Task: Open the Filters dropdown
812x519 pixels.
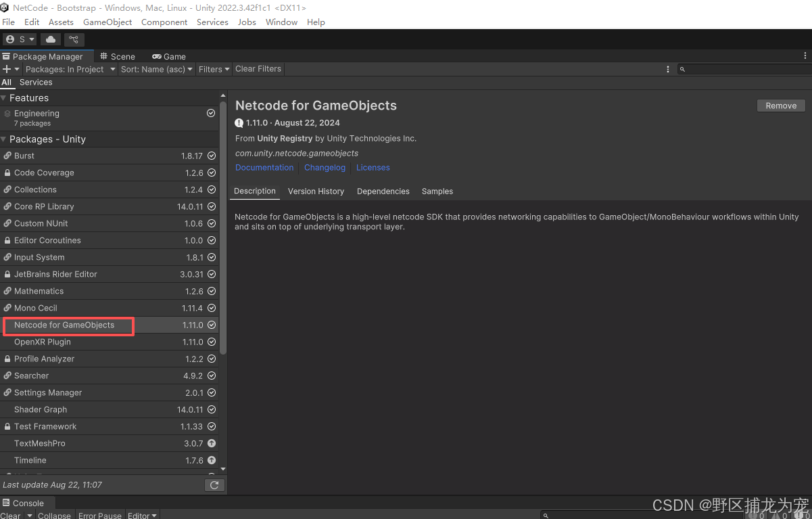Action: [214, 69]
